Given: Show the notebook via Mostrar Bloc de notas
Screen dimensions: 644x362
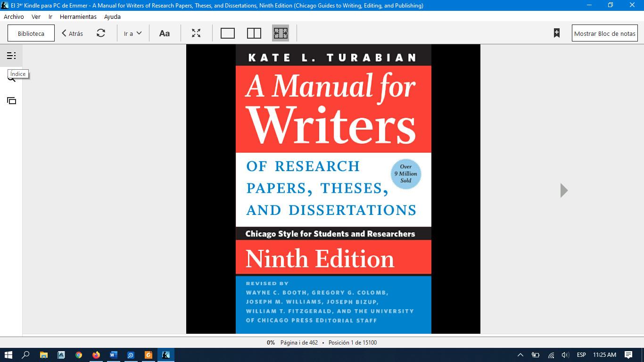Looking at the screenshot, I should point(604,33).
